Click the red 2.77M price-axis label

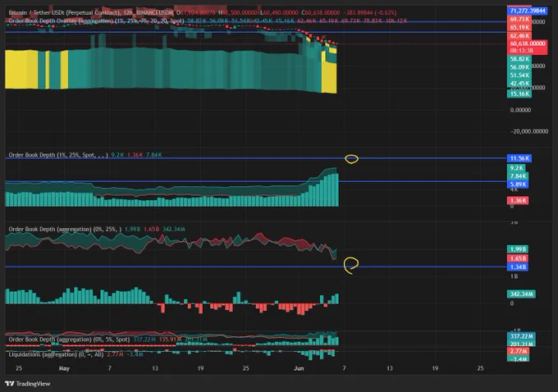tap(518, 352)
